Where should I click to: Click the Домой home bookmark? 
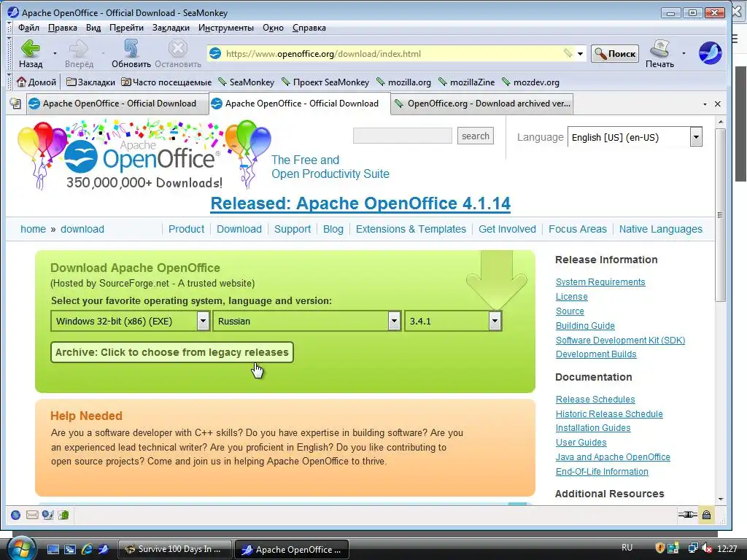36,82
